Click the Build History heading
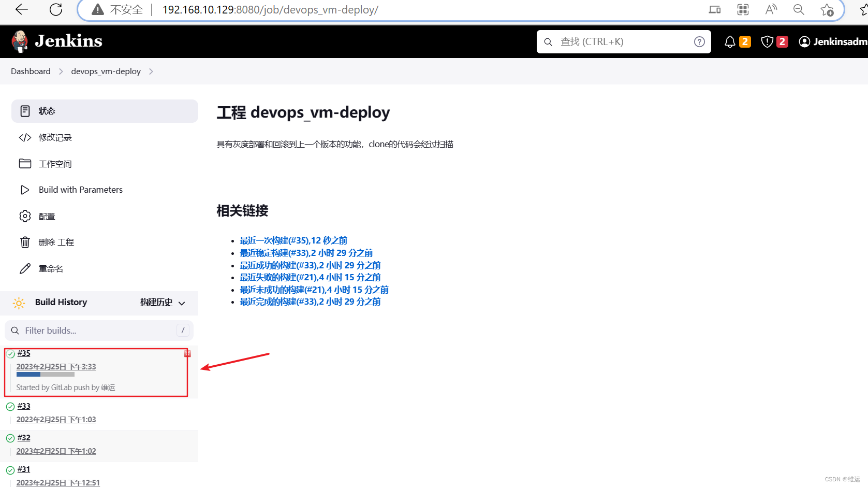 coord(61,302)
